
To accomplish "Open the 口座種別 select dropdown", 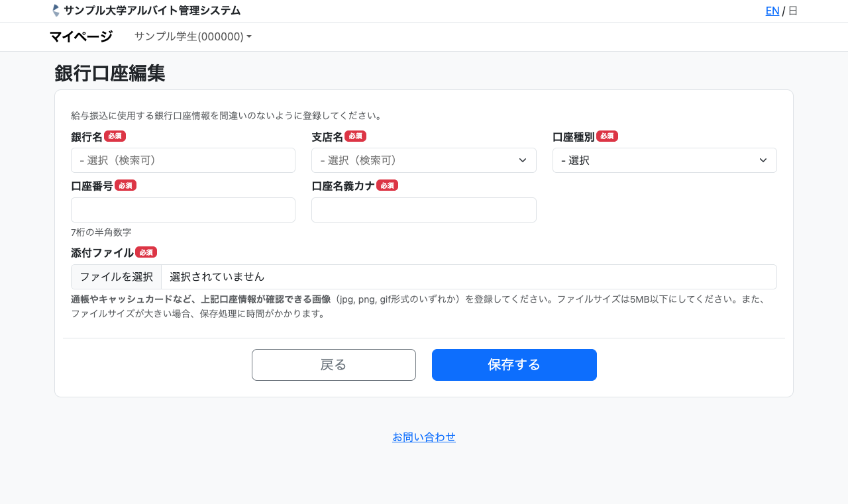I will [x=664, y=160].
